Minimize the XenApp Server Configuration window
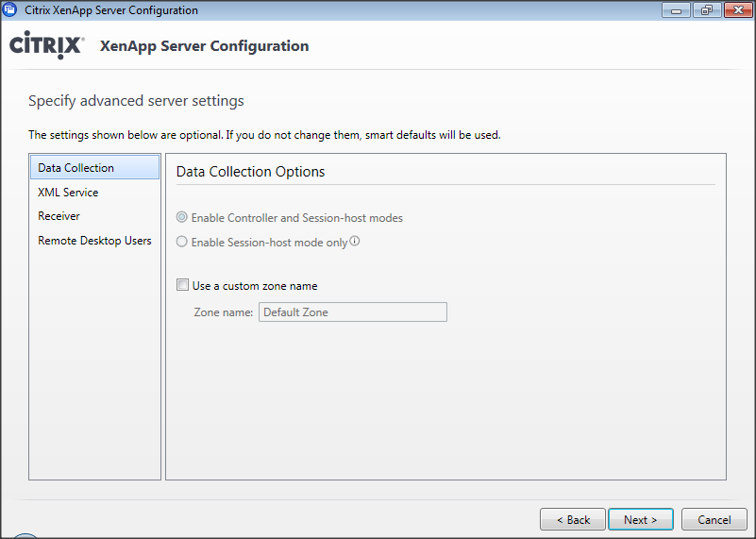The width and height of the screenshot is (756, 539). coord(676,10)
